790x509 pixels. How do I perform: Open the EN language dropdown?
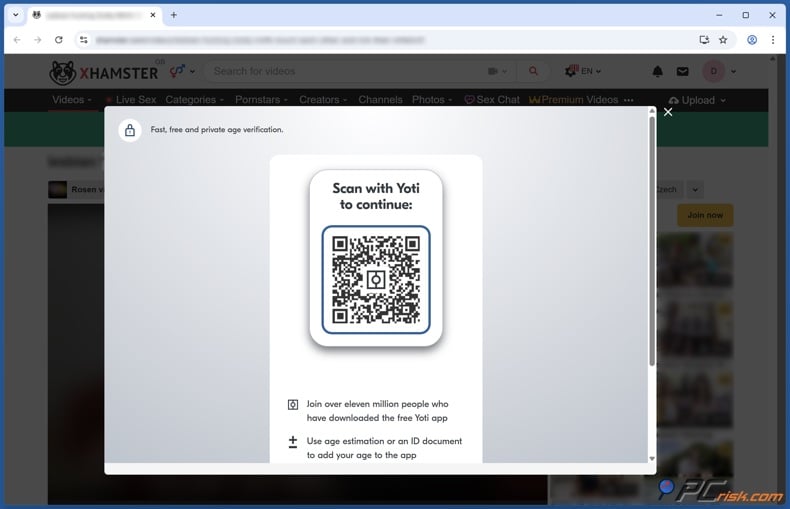[x=582, y=71]
